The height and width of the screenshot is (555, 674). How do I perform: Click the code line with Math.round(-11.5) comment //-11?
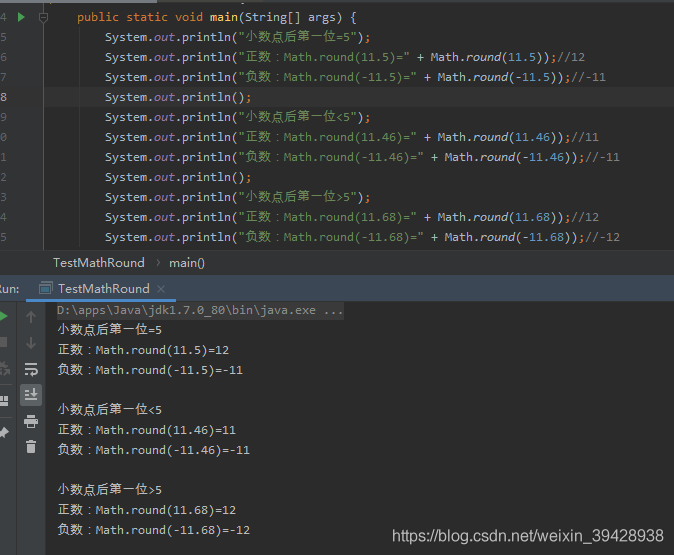[355, 77]
